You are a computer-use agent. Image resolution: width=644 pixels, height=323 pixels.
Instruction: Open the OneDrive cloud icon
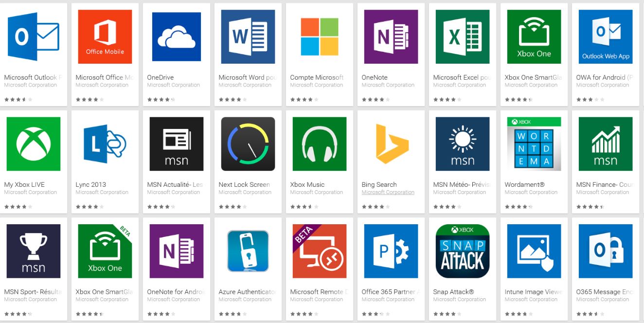177,37
